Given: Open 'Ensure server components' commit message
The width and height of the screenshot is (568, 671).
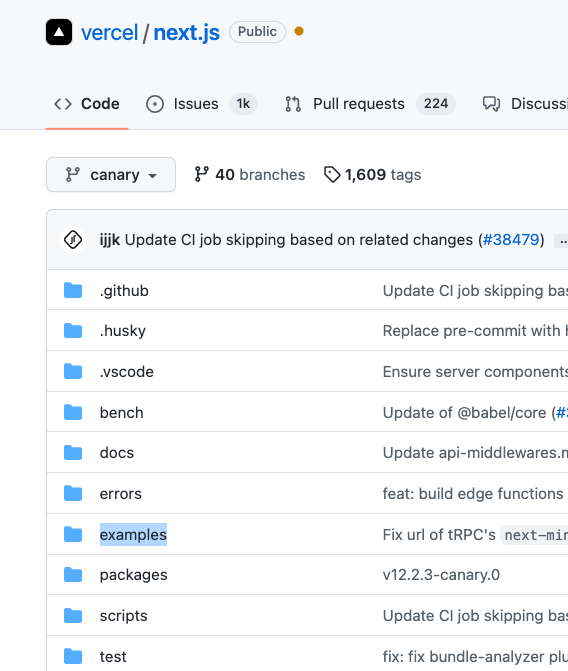Looking at the screenshot, I should click(475, 372).
